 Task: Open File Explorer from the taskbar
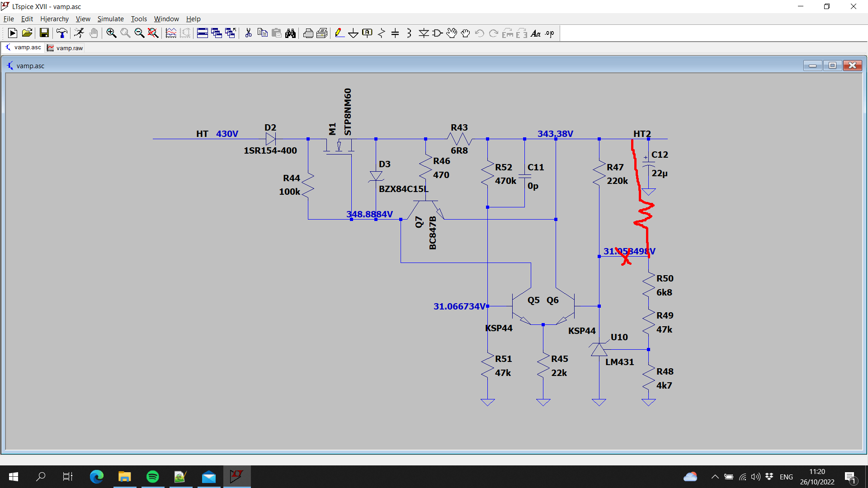tap(125, 477)
